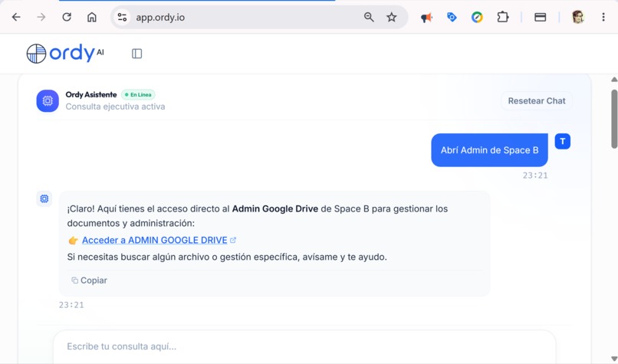
Task: Click the 23:21 timestamp under the user message
Action: (x=535, y=175)
